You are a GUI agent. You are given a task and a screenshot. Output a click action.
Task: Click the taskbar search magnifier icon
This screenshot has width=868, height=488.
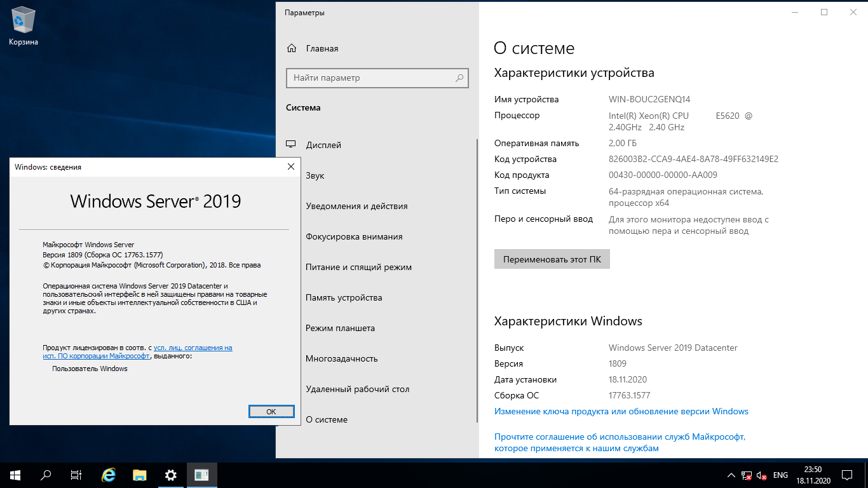click(46, 475)
